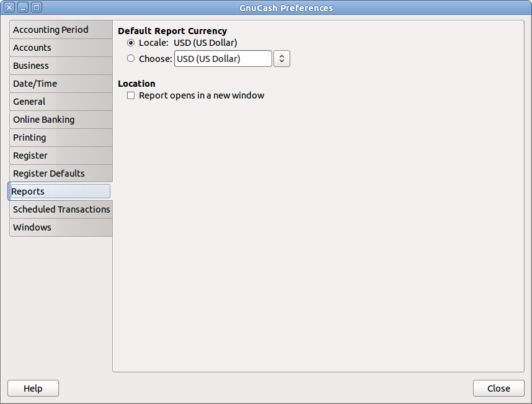Go to the Date/Time tab
The height and width of the screenshot is (404, 532).
(61, 84)
